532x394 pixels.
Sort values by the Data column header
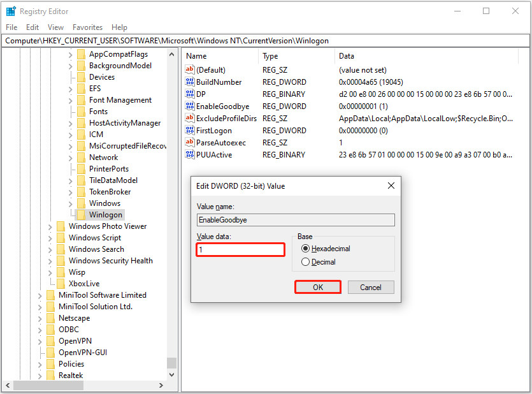426,56
